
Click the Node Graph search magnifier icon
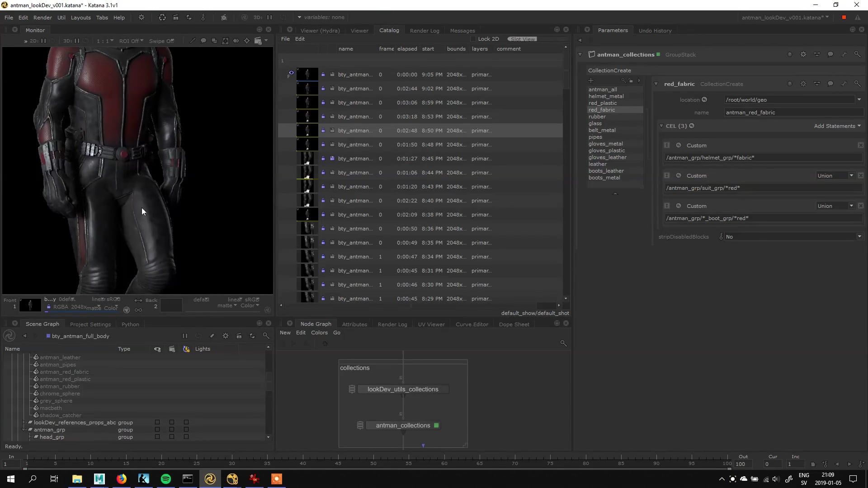[563, 343]
